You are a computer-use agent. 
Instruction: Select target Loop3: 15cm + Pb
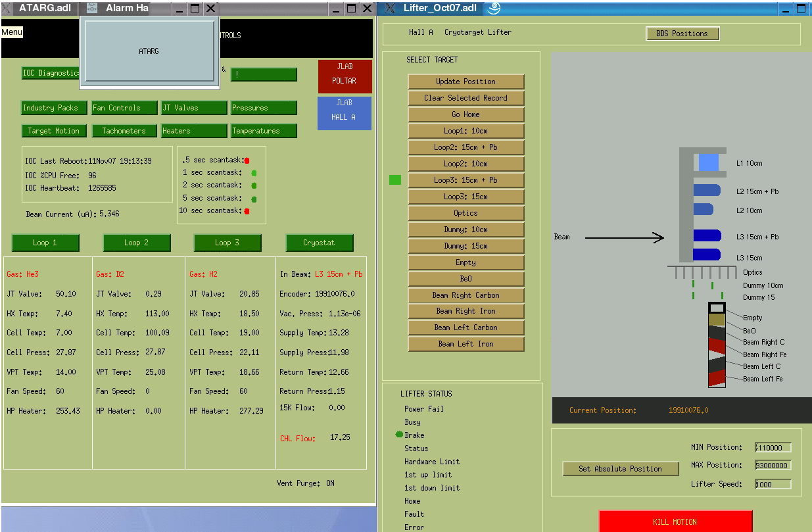tap(466, 180)
